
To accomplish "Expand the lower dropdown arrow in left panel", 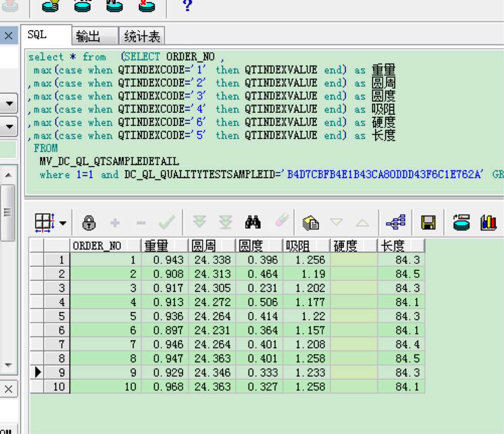I will 9,126.
